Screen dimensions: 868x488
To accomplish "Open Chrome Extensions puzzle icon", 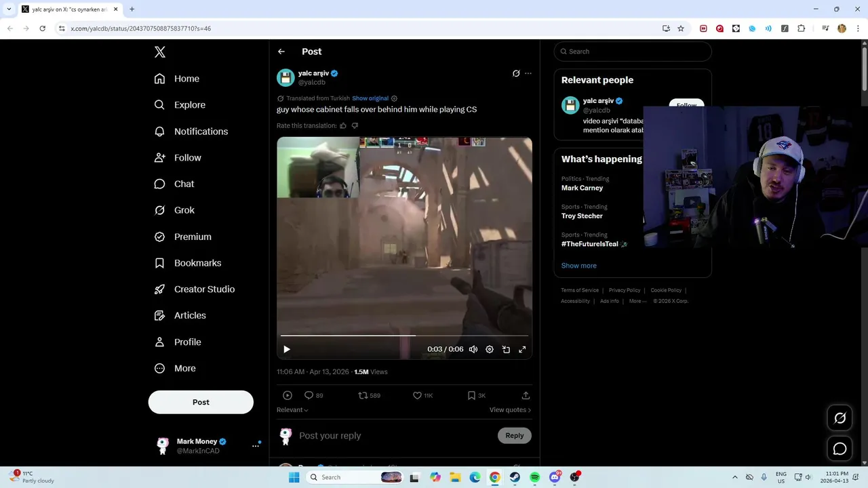I will (x=801, y=28).
